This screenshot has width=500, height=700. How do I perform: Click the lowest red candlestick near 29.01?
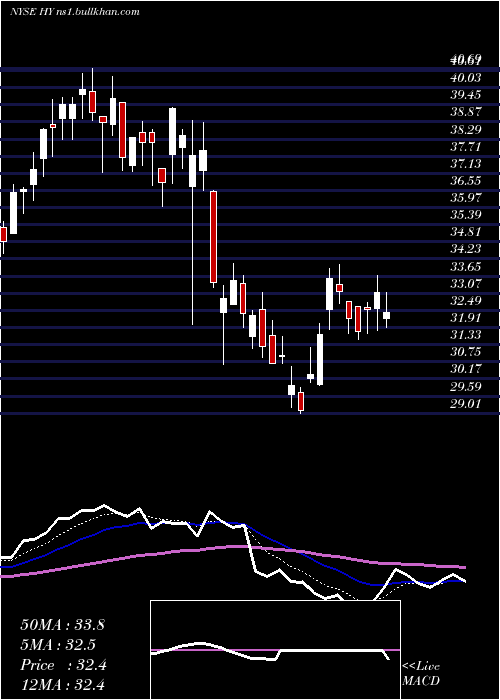click(x=301, y=401)
